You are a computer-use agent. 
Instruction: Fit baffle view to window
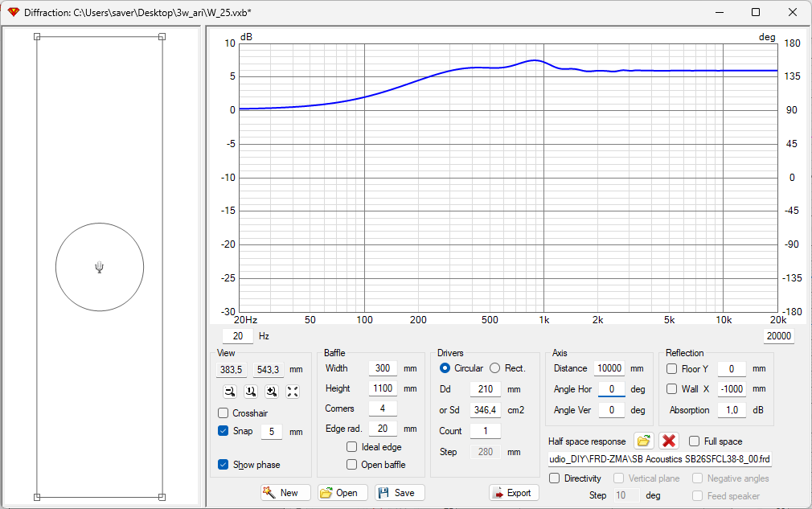(x=293, y=392)
